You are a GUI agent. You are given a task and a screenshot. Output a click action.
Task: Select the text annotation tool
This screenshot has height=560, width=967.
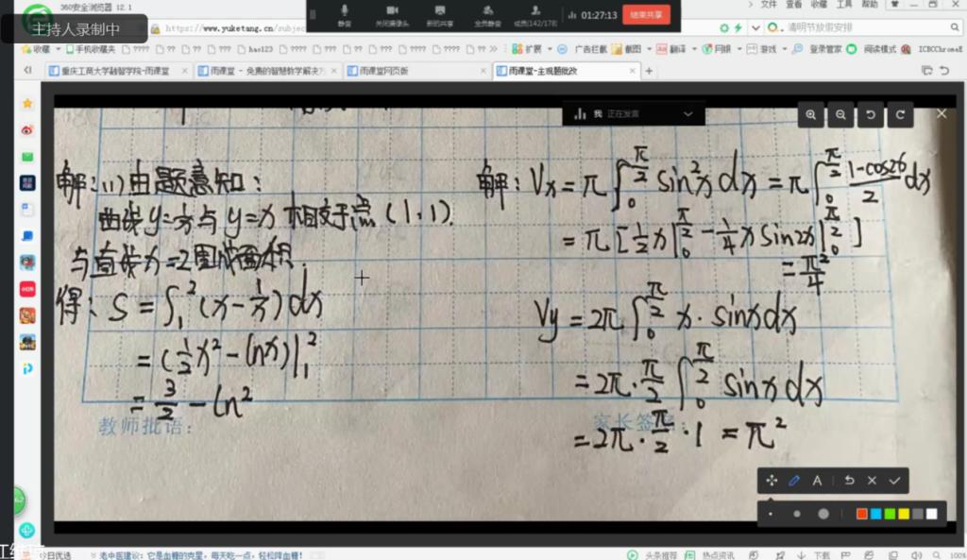817,481
